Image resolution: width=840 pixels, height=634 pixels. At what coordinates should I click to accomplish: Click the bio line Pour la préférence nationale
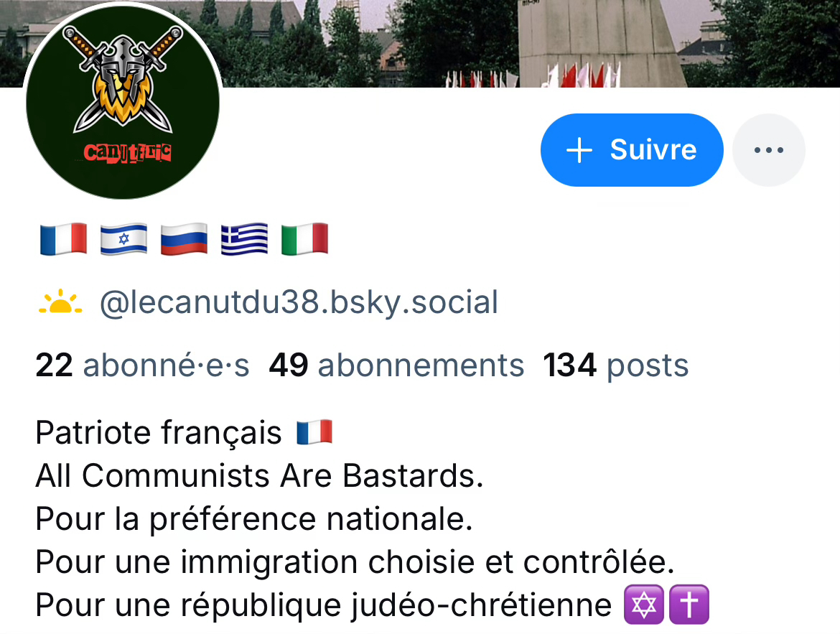click(254, 519)
